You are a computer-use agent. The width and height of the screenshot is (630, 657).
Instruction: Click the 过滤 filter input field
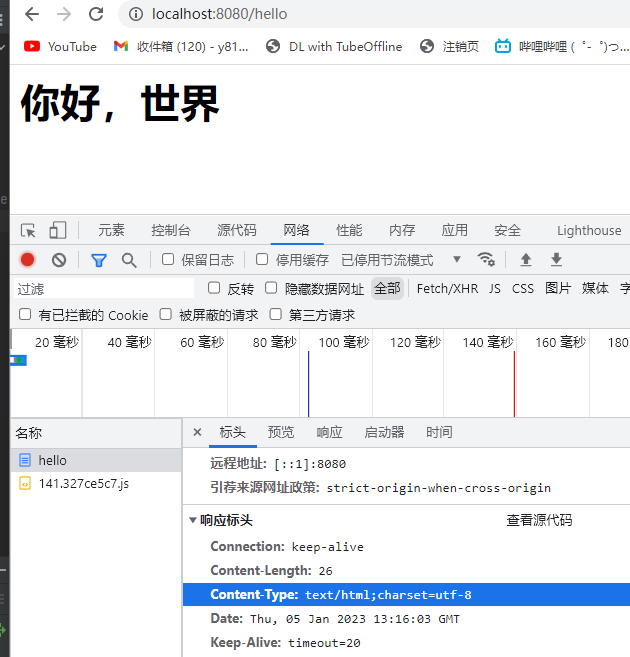[100, 288]
